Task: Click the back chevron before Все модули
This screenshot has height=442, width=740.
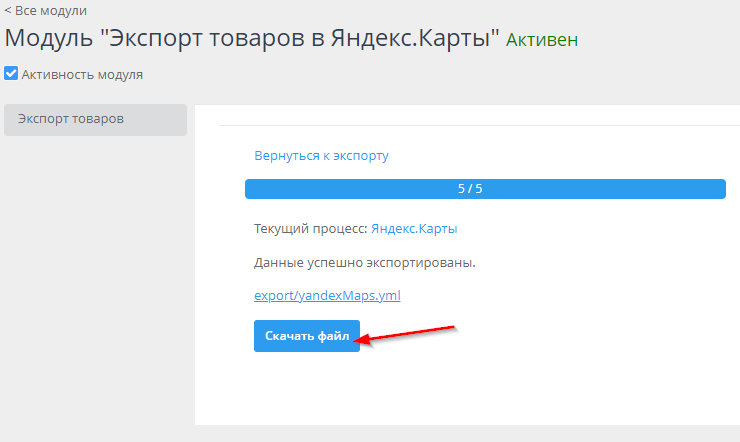Action: (x=8, y=11)
